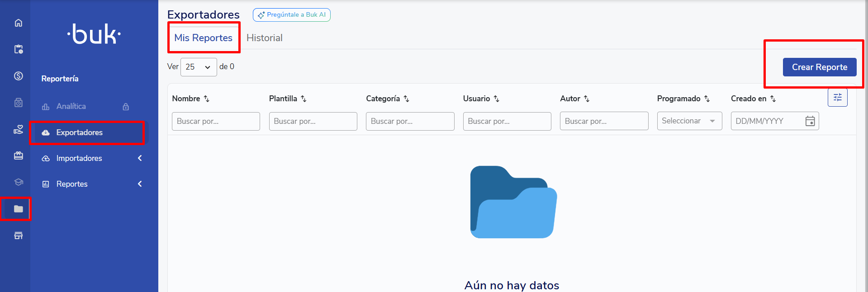Click Pregúntale a Buk AI button
The height and width of the screenshot is (292, 868).
click(292, 15)
